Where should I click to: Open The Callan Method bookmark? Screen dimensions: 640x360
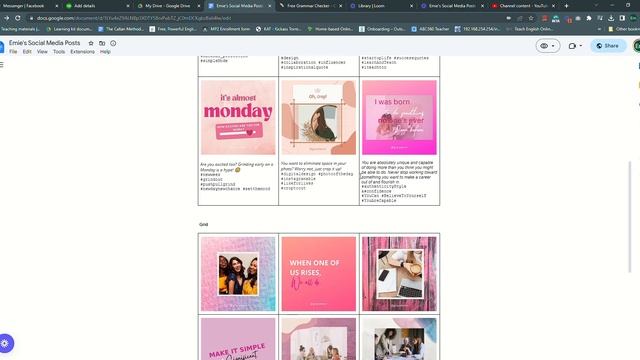[x=121, y=29]
